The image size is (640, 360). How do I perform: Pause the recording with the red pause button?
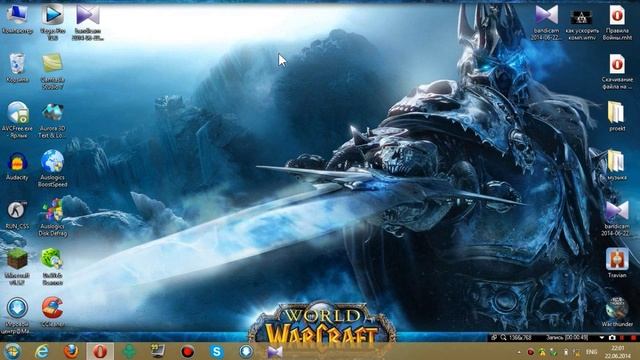pyautogui.click(x=622, y=338)
